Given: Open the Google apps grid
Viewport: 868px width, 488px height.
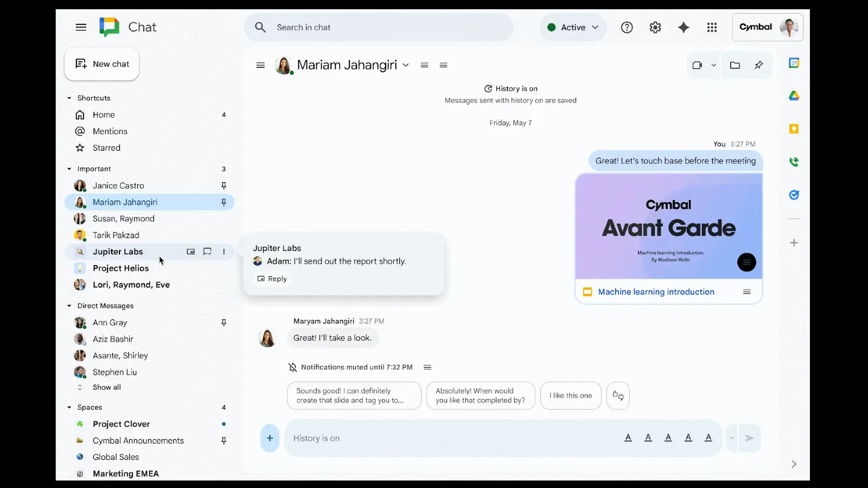Looking at the screenshot, I should 712,27.
